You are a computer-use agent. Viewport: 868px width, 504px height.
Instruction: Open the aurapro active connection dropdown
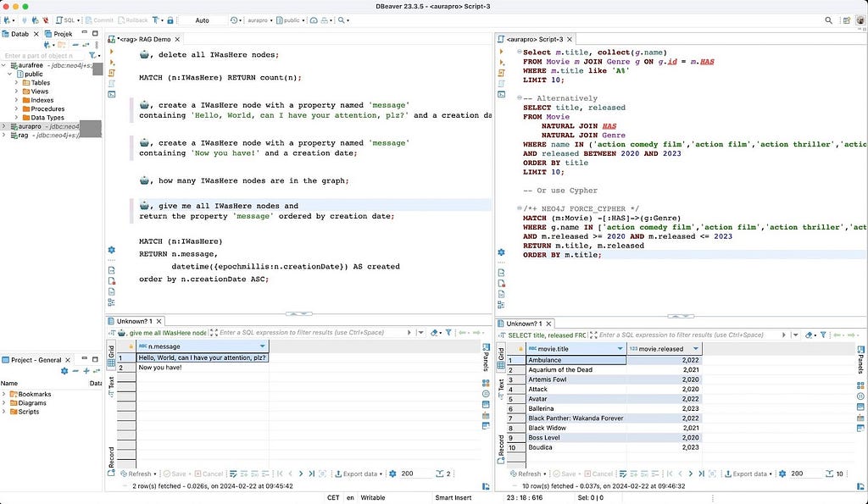(x=259, y=20)
